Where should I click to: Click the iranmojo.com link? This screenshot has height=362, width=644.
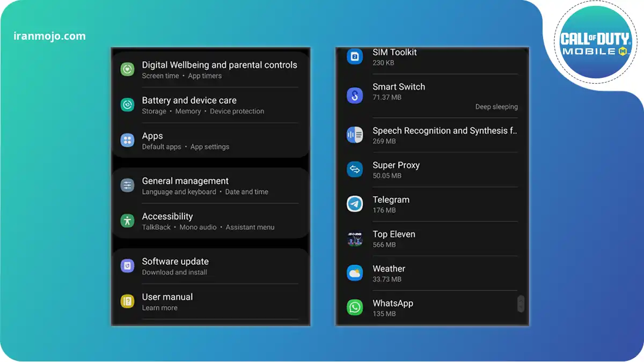[49, 36]
